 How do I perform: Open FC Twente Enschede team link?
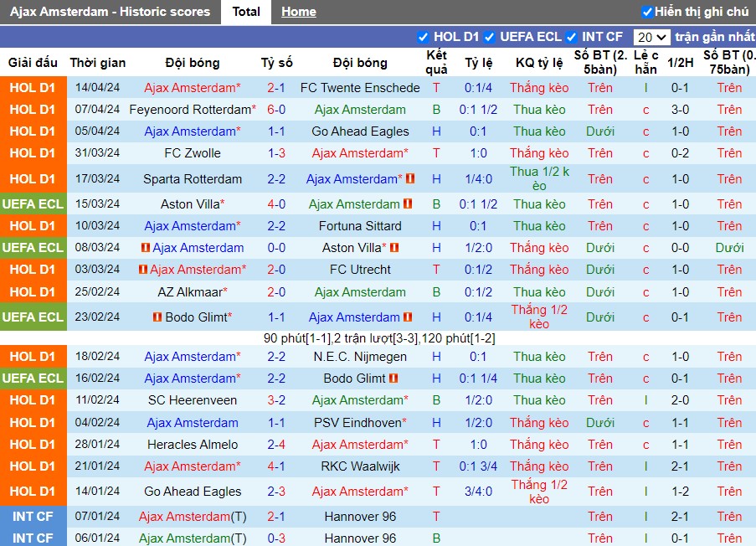pyautogui.click(x=360, y=88)
